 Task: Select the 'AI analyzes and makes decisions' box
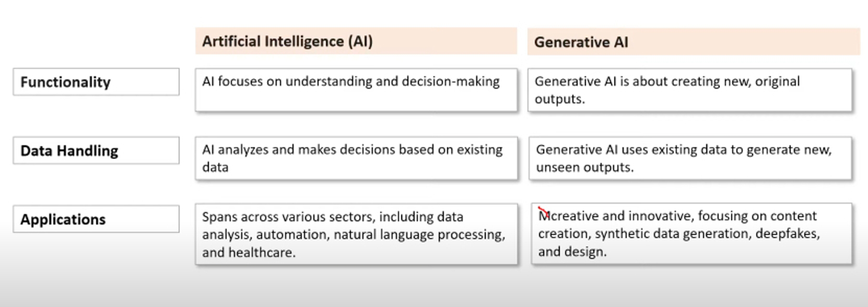[x=356, y=158]
